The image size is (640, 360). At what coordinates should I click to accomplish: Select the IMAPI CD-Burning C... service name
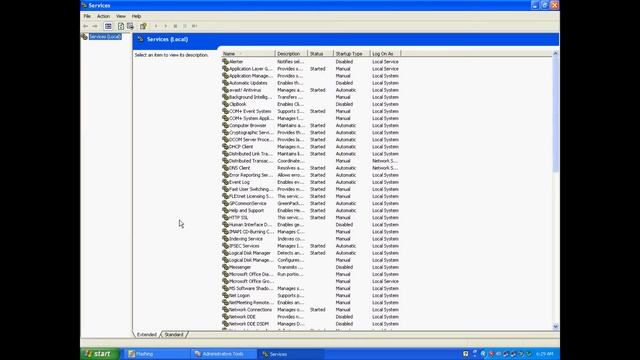pyautogui.click(x=251, y=231)
